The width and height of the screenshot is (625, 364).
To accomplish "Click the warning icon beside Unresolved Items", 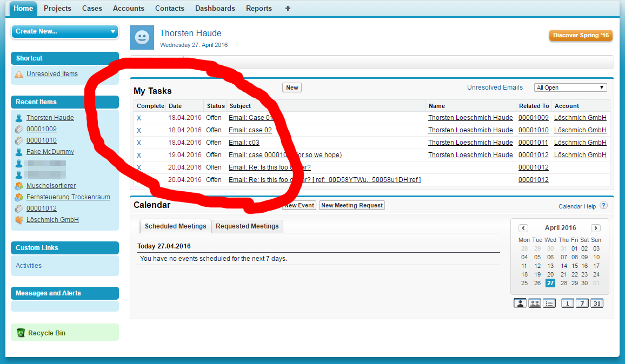I will click(19, 74).
